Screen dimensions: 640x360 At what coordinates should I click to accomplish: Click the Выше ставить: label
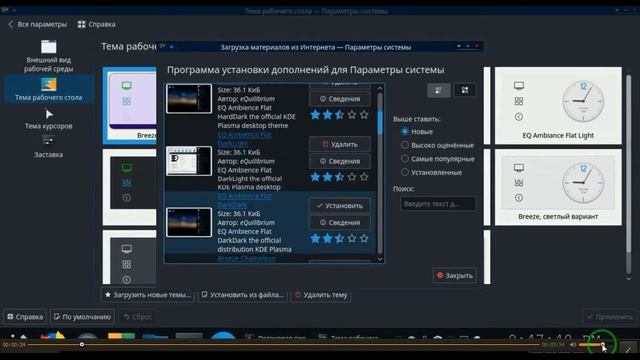416,119
